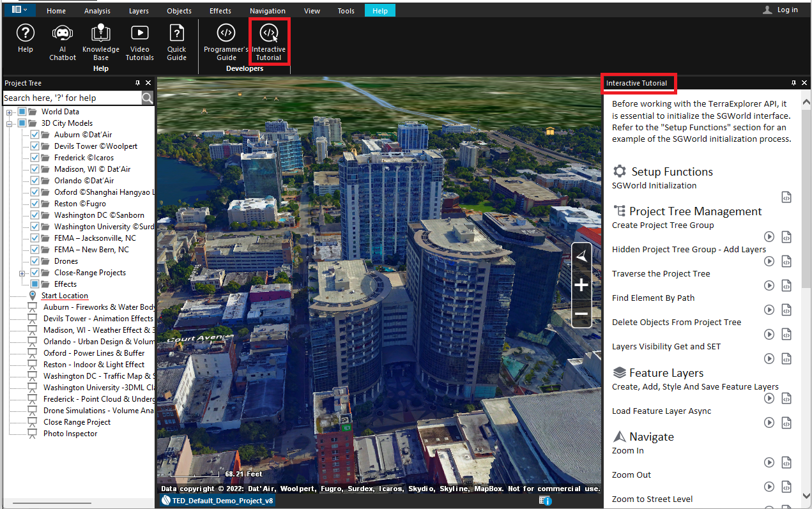
Task: Close the Project Tree panel
Action: [x=148, y=83]
